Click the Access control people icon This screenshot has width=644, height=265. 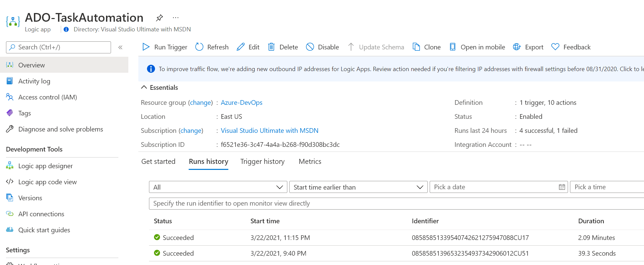click(x=10, y=97)
